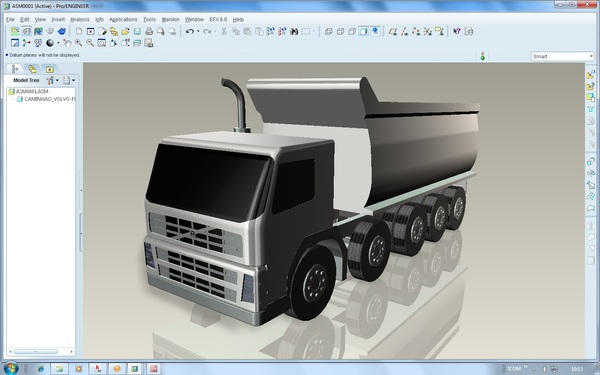Click the Layers stack icon in toolbar
Screen dimensions: 600x375
pos(137,43)
